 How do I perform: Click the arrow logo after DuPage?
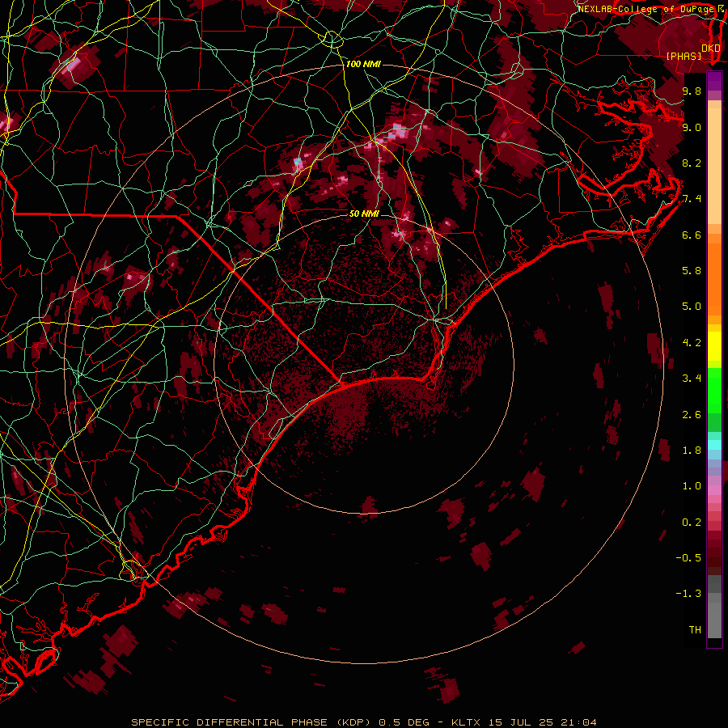(721, 9)
